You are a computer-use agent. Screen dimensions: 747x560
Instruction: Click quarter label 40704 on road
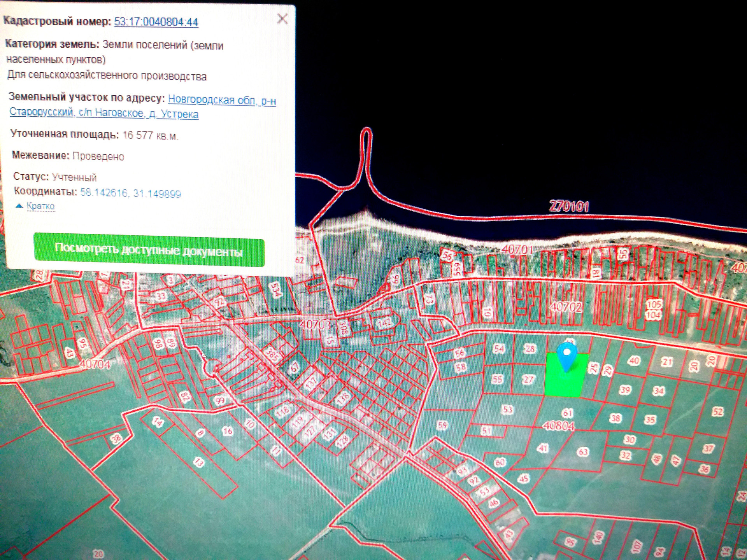pyautogui.click(x=95, y=364)
